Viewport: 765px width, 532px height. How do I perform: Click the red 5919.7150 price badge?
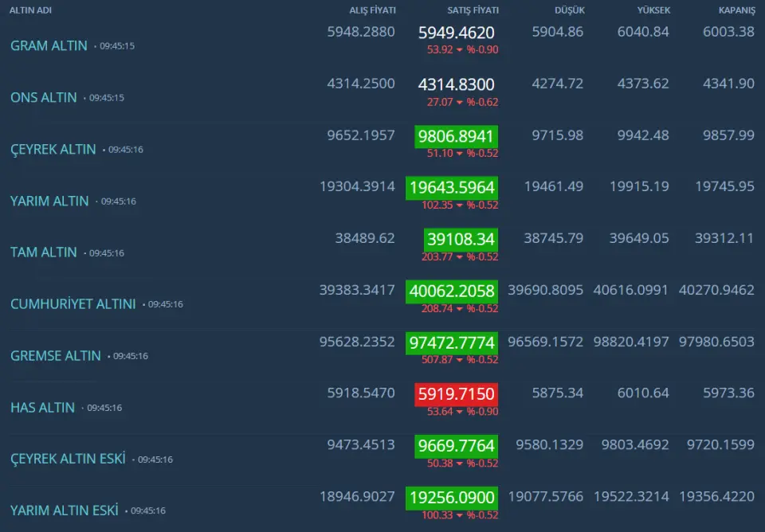pyautogui.click(x=456, y=394)
